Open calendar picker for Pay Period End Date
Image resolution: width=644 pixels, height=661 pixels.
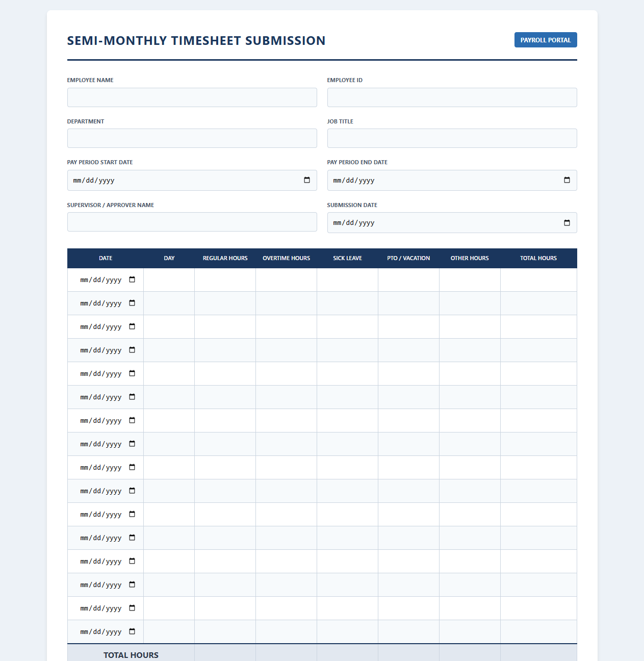[567, 180]
